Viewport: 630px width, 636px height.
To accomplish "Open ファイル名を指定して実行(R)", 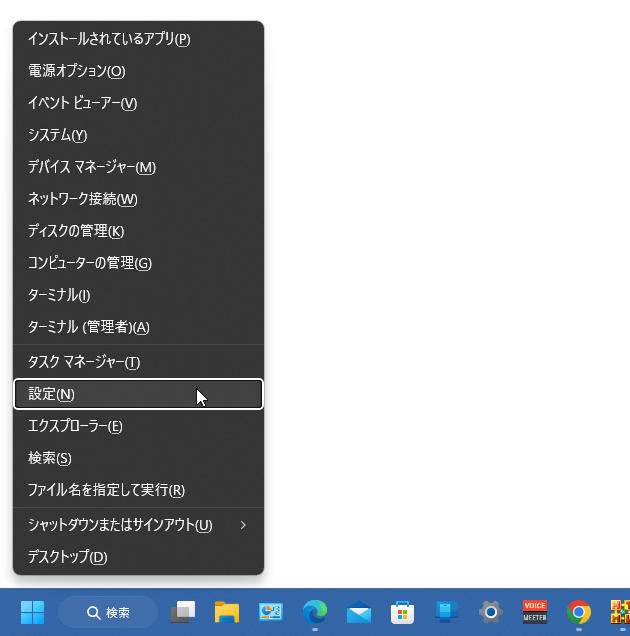I will (138, 490).
